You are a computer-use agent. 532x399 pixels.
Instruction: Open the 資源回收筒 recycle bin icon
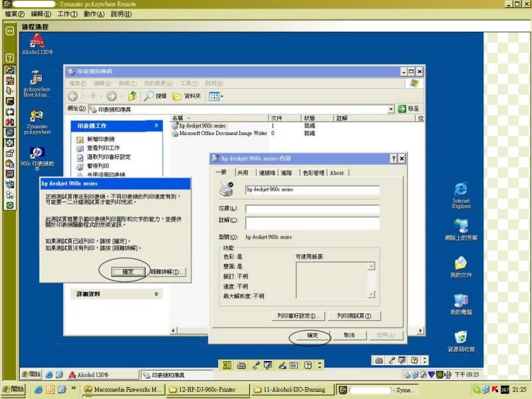point(461,341)
